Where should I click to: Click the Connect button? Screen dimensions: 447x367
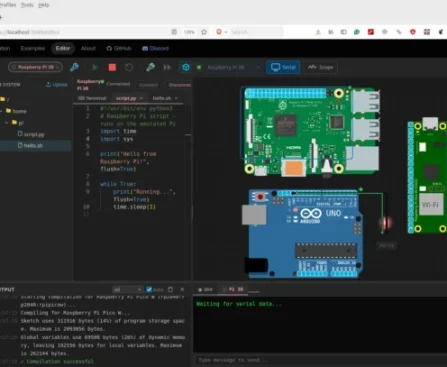tap(148, 85)
